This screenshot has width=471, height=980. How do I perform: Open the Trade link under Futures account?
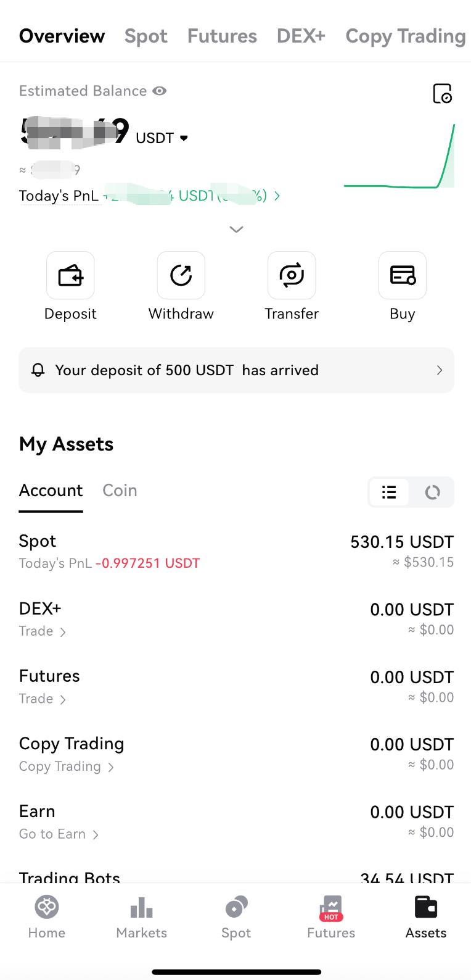click(x=42, y=699)
